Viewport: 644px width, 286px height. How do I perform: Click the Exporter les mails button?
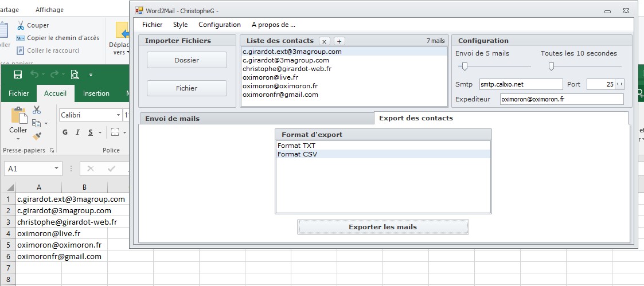(x=383, y=227)
